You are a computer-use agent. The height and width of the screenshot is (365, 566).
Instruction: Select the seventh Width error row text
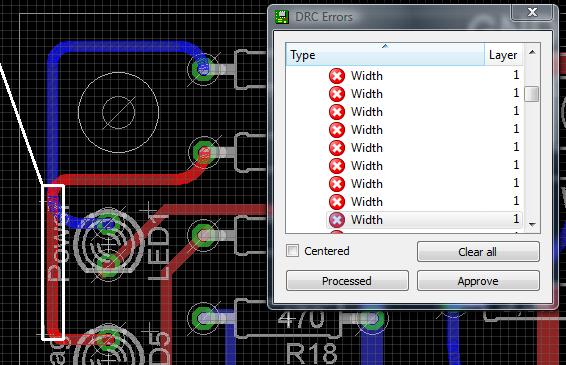367,184
